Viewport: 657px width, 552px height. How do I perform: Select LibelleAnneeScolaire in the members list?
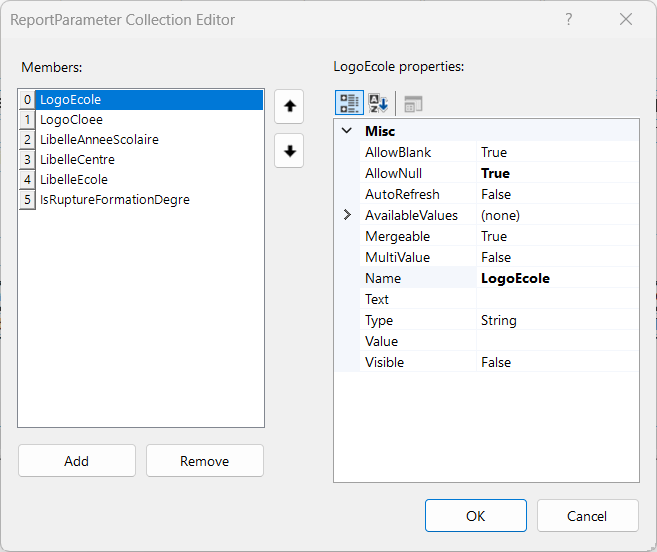[x=99, y=140]
